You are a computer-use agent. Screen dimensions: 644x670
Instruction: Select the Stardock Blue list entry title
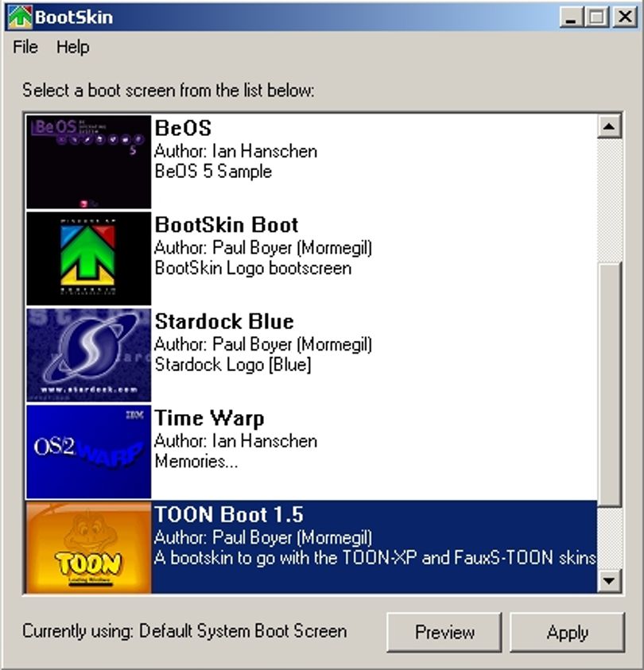coord(224,321)
